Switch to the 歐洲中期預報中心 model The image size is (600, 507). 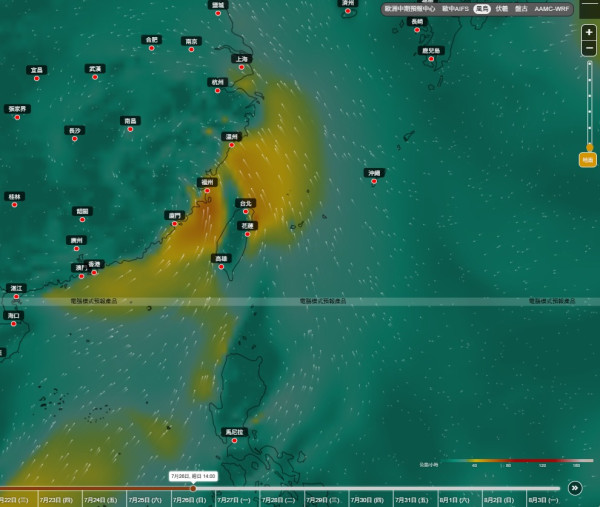(410, 9)
